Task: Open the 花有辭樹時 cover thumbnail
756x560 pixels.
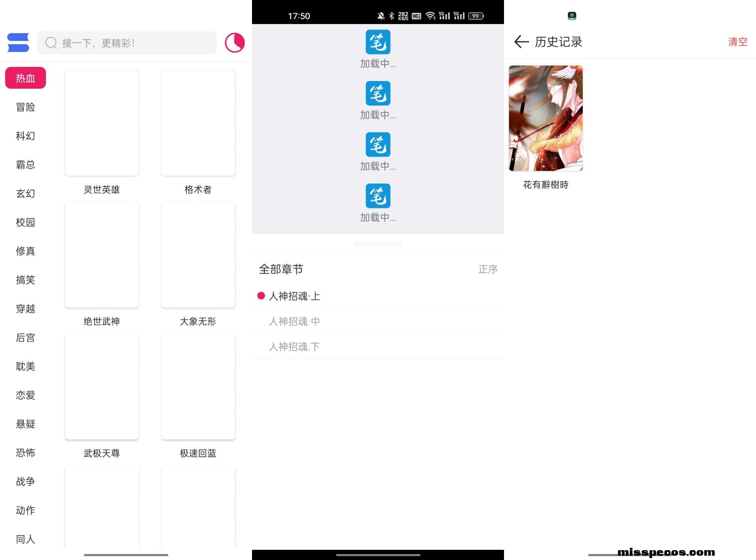Action: point(545,118)
